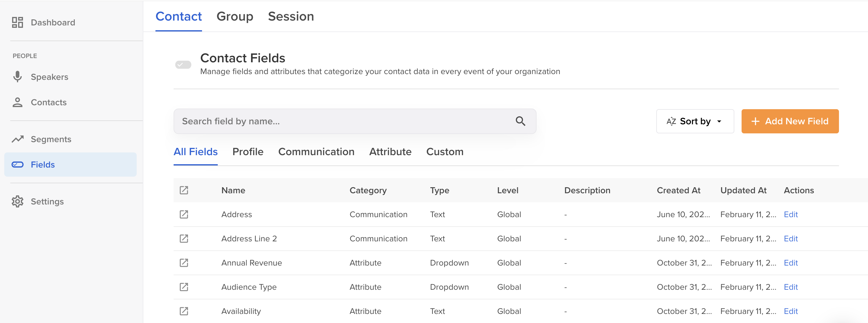Click the Settings gear icon
This screenshot has width=868, height=323.
[18, 201]
